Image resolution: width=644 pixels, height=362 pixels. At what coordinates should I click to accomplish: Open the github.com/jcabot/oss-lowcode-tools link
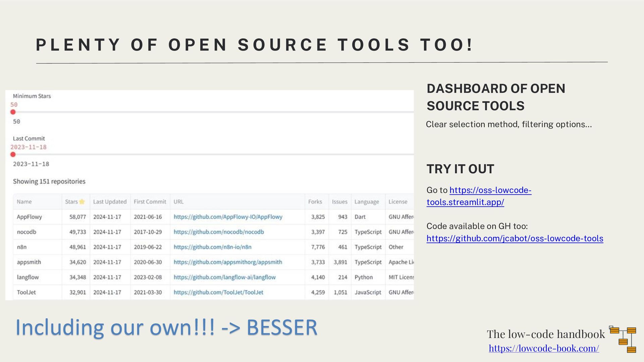point(515,238)
